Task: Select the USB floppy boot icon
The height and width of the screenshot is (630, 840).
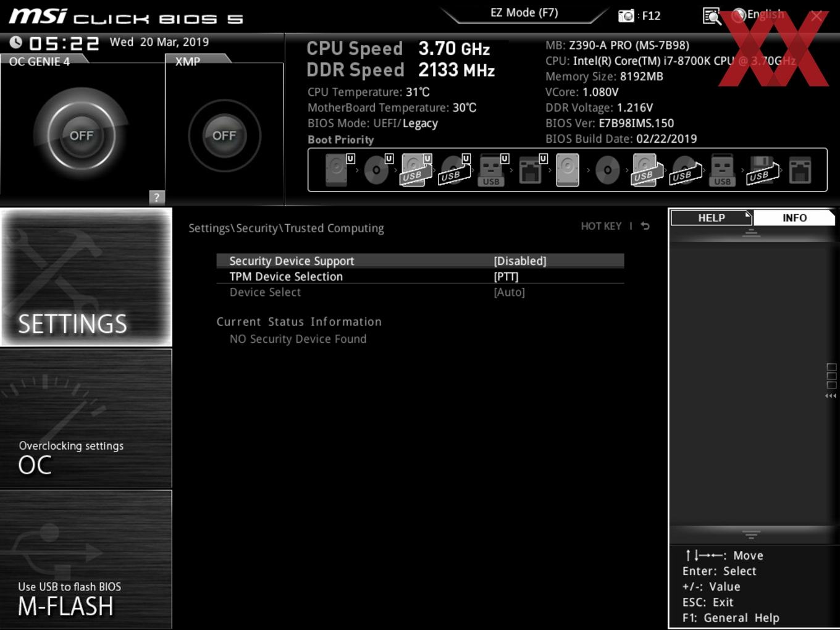Action: 762,169
